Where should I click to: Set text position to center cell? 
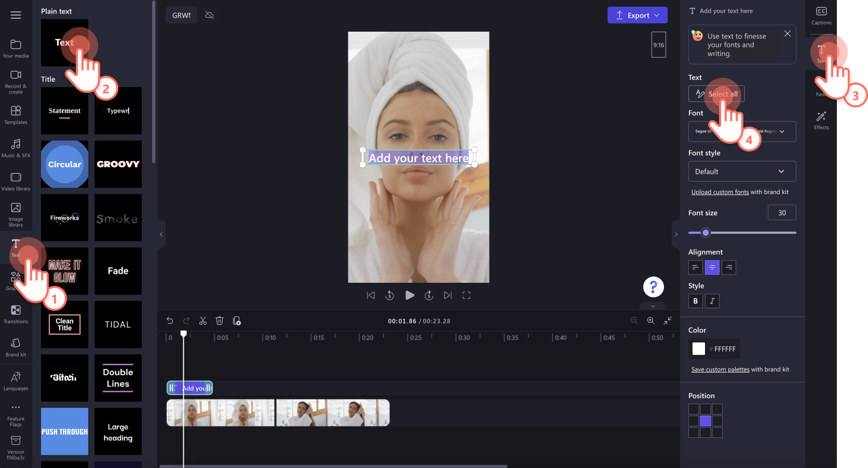706,421
